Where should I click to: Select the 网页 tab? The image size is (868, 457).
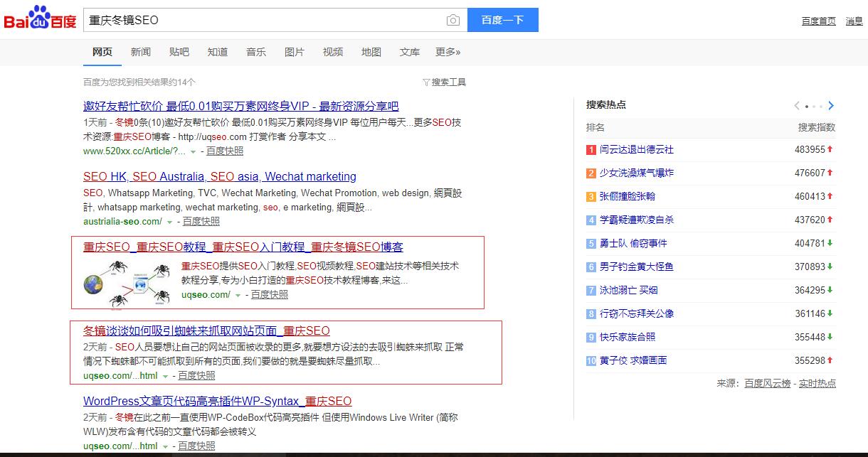pyautogui.click(x=102, y=52)
